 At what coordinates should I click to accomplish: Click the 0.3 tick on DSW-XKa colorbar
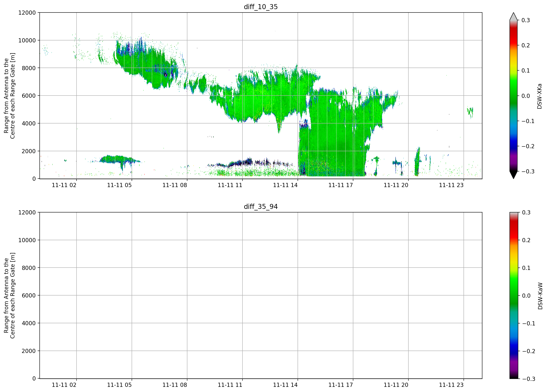click(x=526, y=20)
